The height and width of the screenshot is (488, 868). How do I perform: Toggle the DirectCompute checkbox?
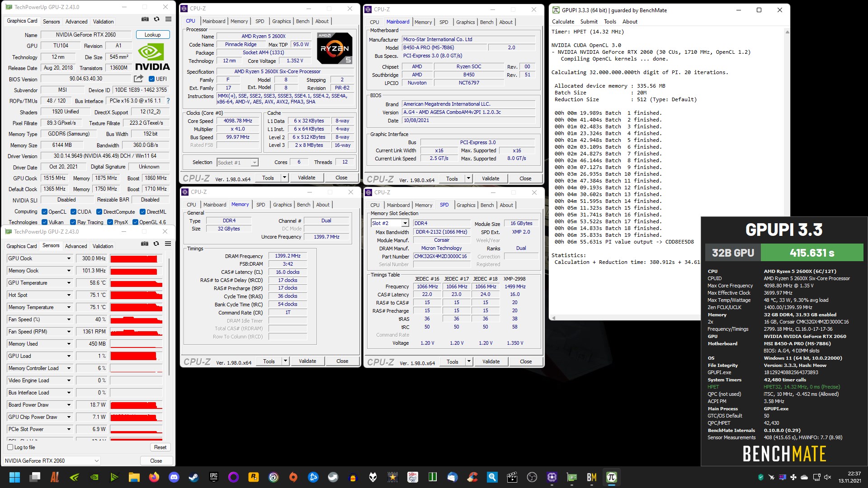(99, 211)
